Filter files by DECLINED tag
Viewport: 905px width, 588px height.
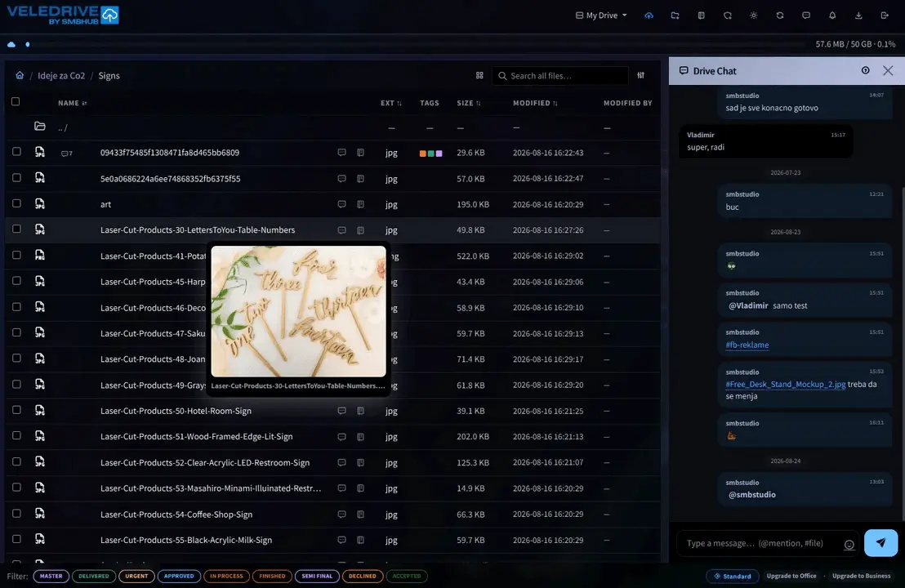363,576
